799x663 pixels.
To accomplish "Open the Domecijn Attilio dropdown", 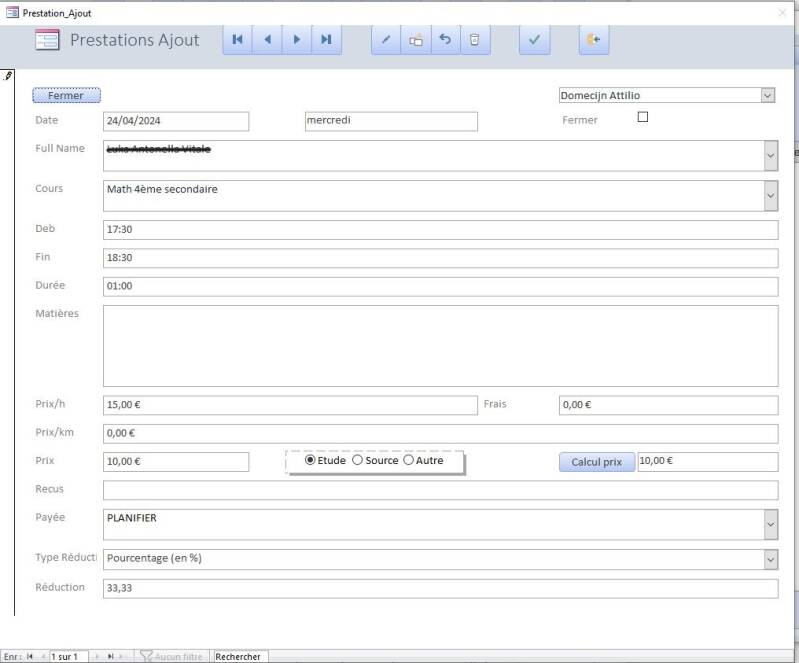I will point(767,96).
